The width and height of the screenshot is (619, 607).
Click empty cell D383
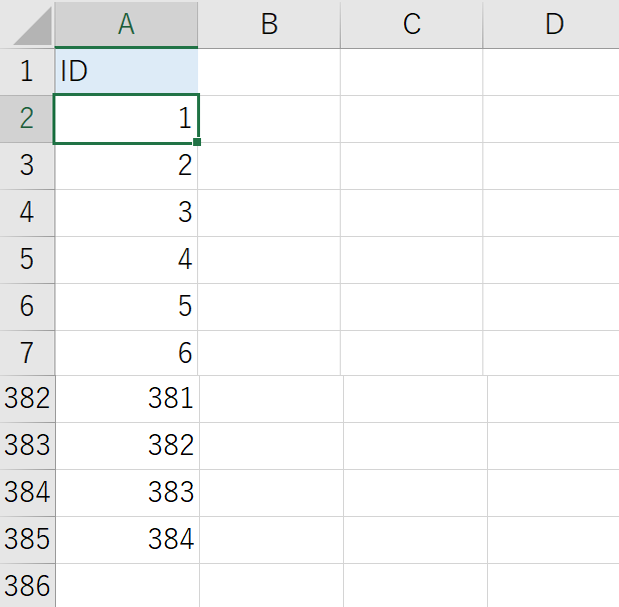[553, 446]
